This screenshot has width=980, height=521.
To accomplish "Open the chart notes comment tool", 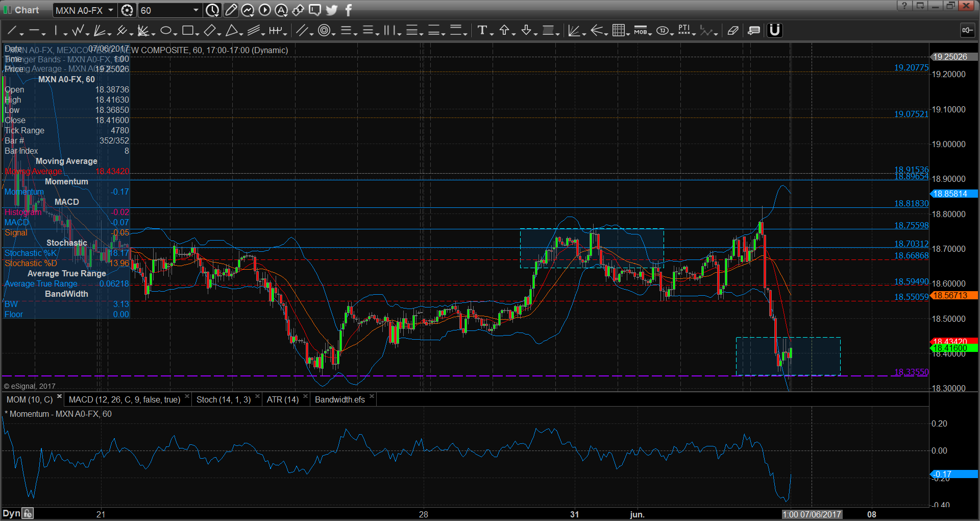I will [754, 31].
